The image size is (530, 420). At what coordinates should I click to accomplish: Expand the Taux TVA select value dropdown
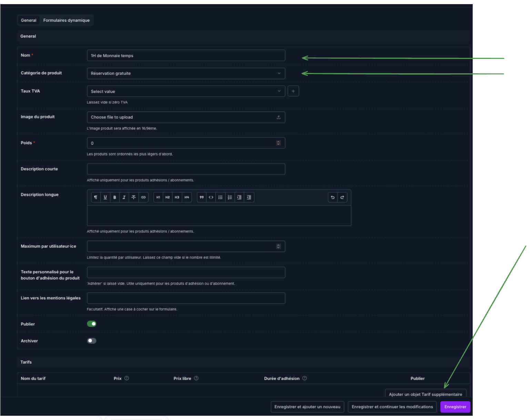[186, 91]
